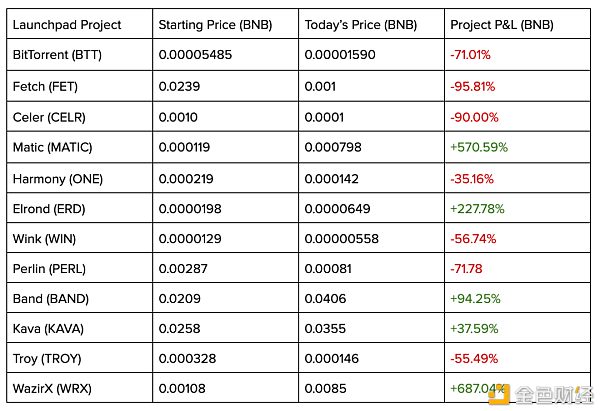Click Wink (WIN) today's price 0.00000558
This screenshot has width=600, height=411.
click(341, 239)
